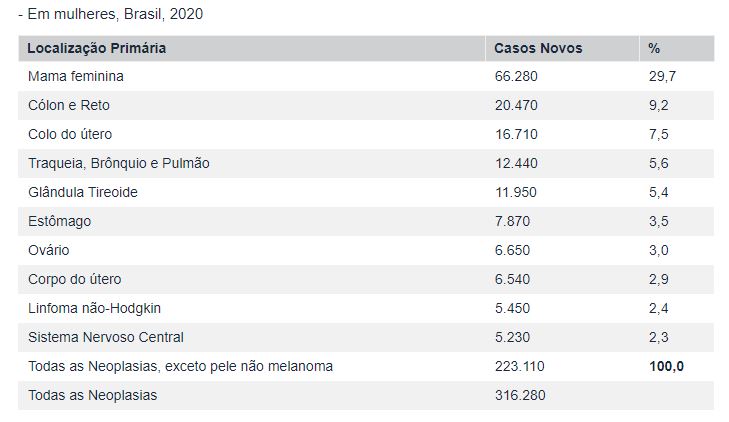Click the Cólon e Reto cell
The height and width of the screenshot is (422, 729).
coord(69,105)
